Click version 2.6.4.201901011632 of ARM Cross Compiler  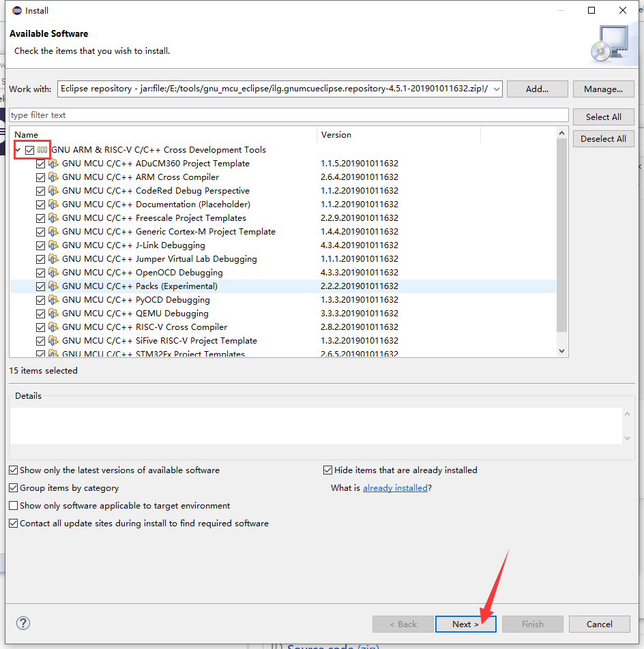click(360, 177)
